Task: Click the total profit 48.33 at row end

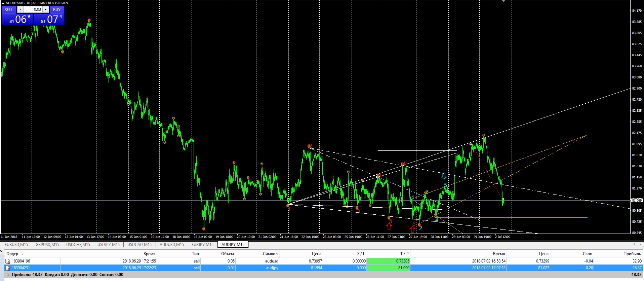Action: point(636,275)
